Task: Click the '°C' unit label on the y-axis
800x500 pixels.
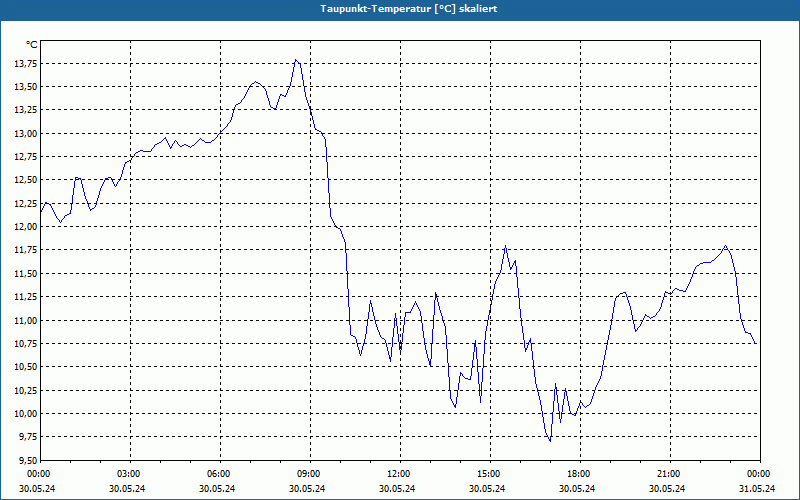Action: [32, 45]
